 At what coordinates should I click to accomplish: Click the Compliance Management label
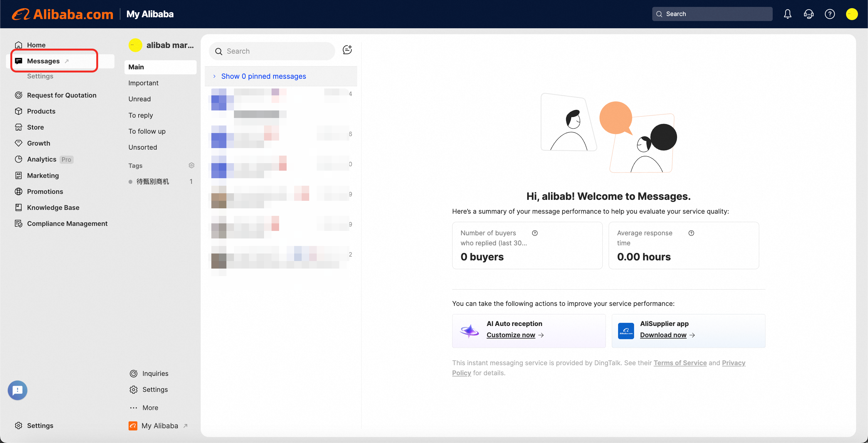tap(67, 223)
